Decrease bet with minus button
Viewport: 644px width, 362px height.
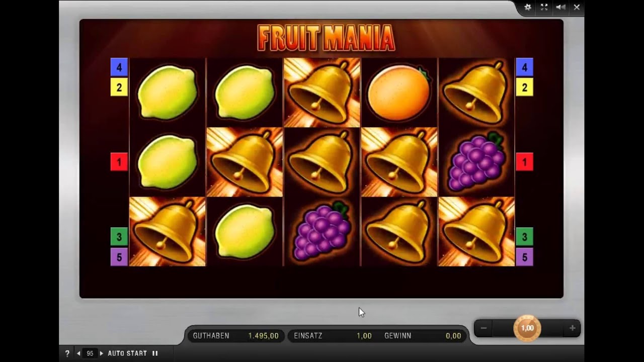(x=484, y=328)
